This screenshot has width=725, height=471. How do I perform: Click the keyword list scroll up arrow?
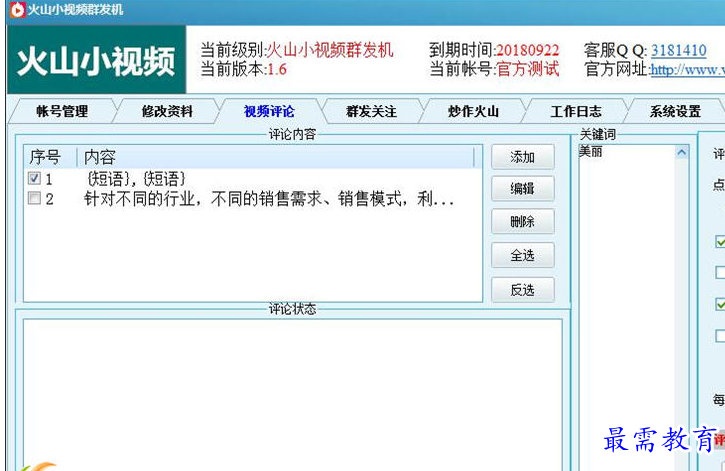click(681, 152)
